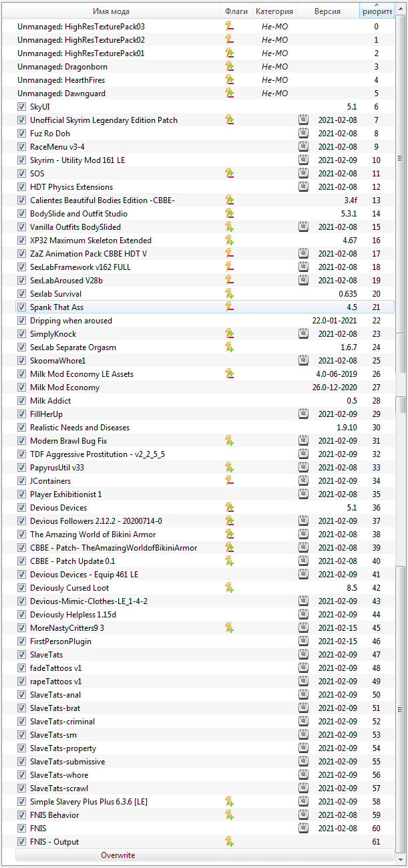The image size is (408, 868).
Task: Click the flag icon in the SOS row
Action: tap(230, 174)
